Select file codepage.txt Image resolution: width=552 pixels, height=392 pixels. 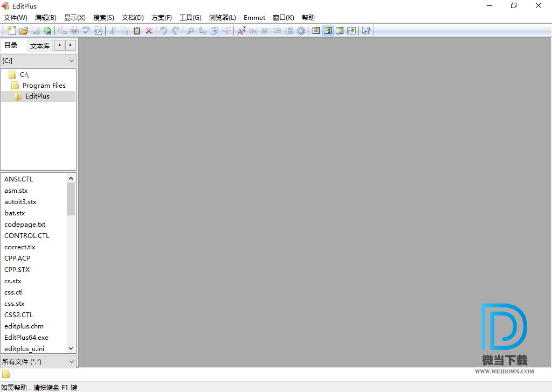click(x=25, y=225)
